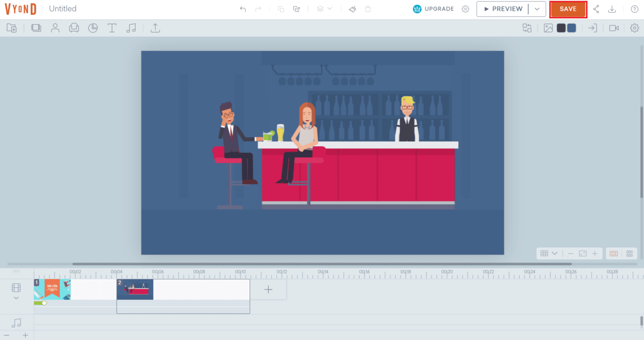Viewport: 644px width, 340px height.
Task: Select the Character tool in the toolbar
Action: [55, 28]
